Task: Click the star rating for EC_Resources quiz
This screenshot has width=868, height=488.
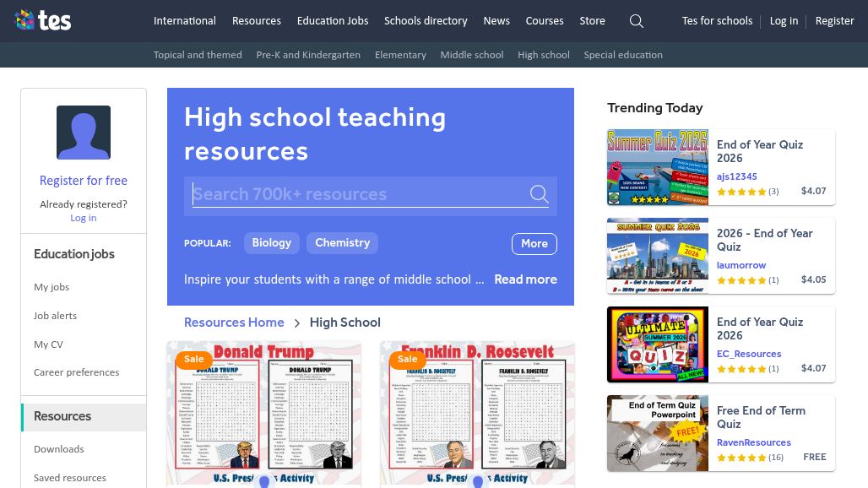Action: 741,368
